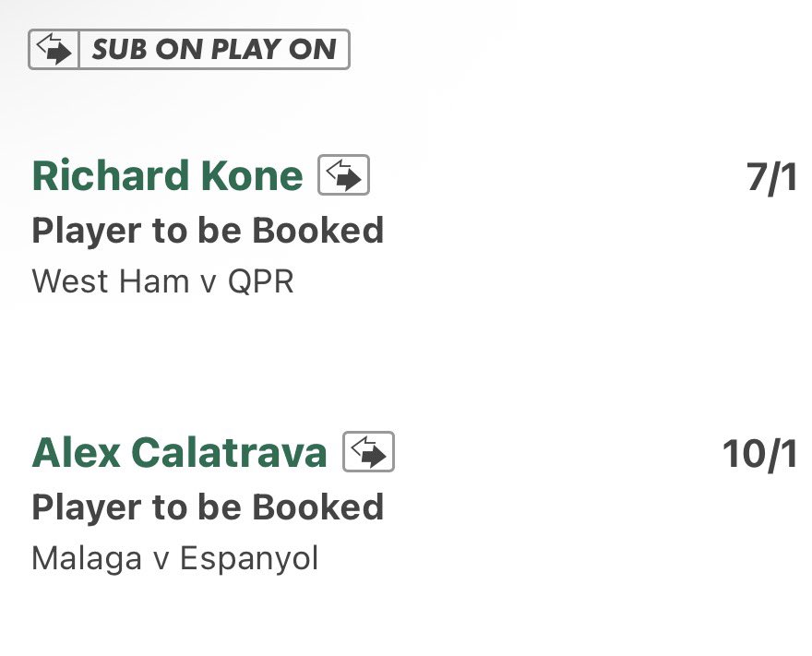Click the word SUB in the top banner
The image size is (812, 656).
pyautogui.click(x=119, y=49)
